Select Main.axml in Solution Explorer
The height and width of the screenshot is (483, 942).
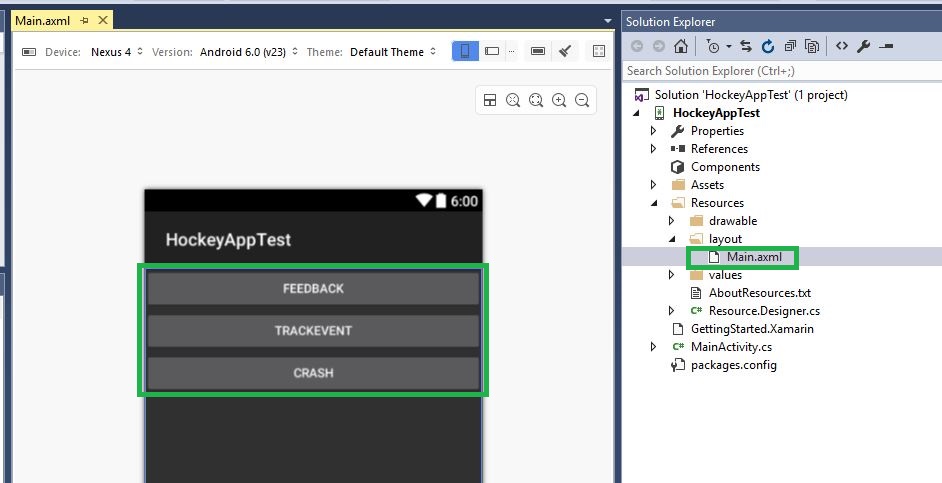pos(755,257)
